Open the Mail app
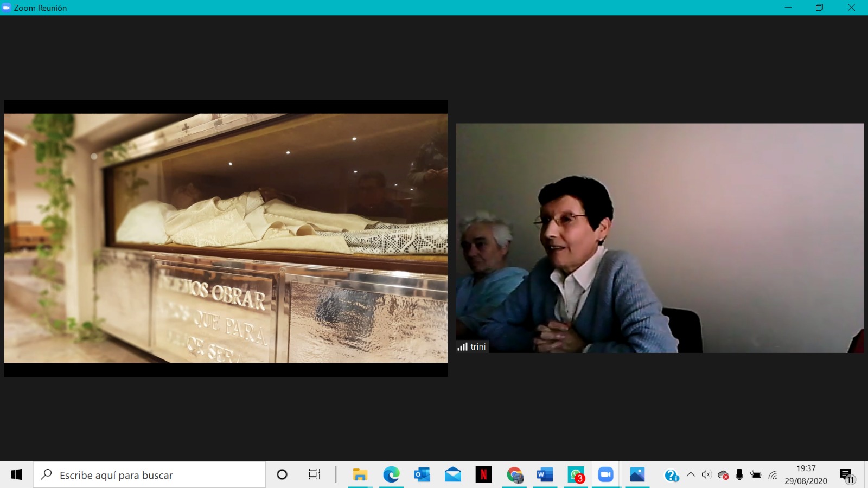Screen dimensions: 868x488 [x=452, y=475]
